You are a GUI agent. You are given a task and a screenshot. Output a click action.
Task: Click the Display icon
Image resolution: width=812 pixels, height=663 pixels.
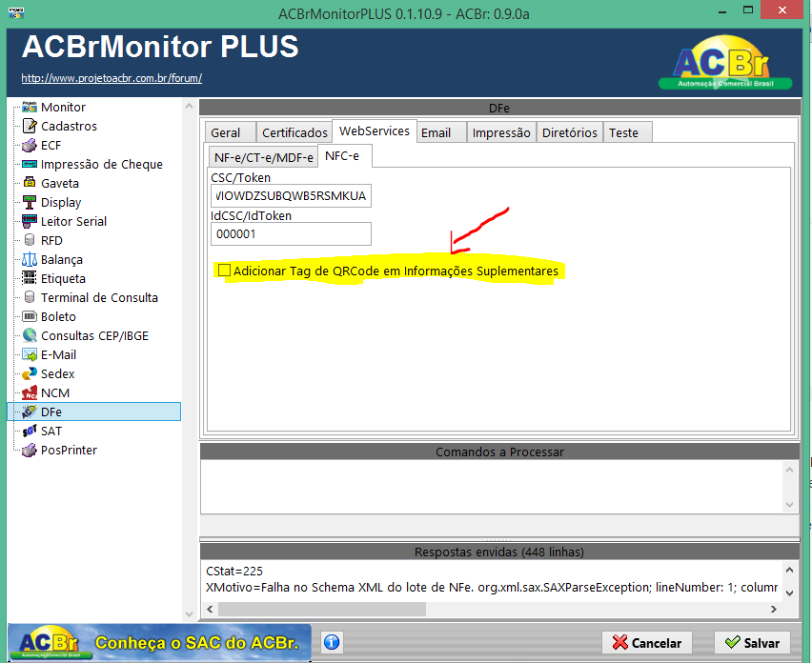click(30, 202)
